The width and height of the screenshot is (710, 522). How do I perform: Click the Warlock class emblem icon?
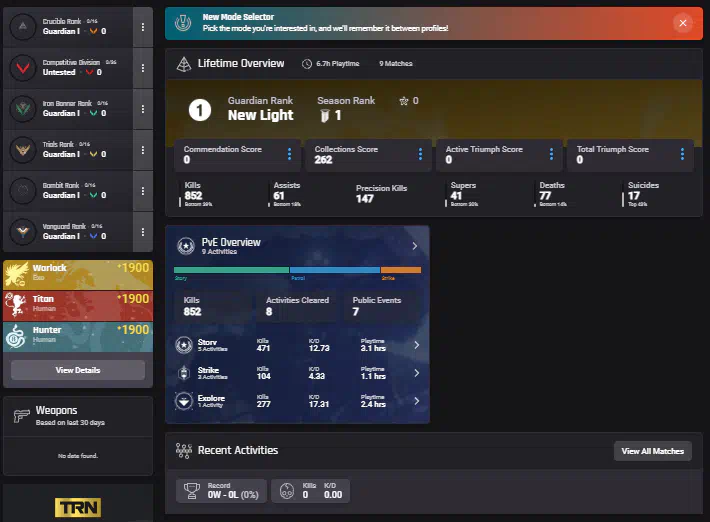tap(16, 275)
